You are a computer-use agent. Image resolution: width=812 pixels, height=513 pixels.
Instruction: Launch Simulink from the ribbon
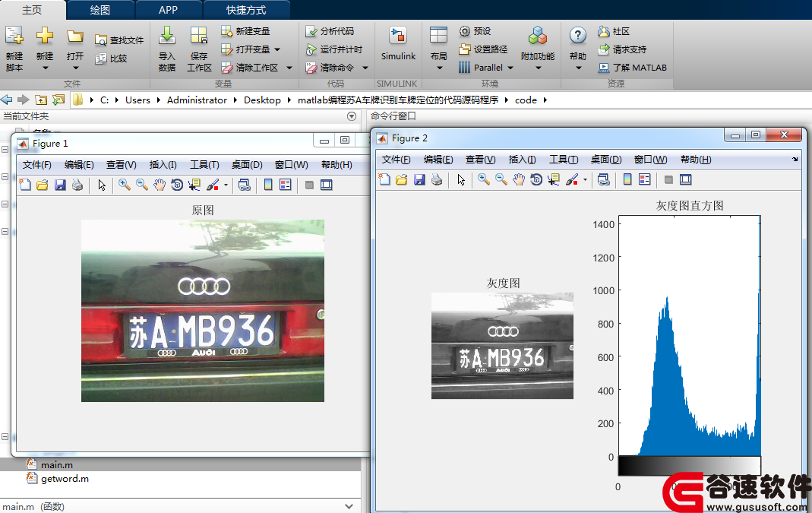click(398, 44)
